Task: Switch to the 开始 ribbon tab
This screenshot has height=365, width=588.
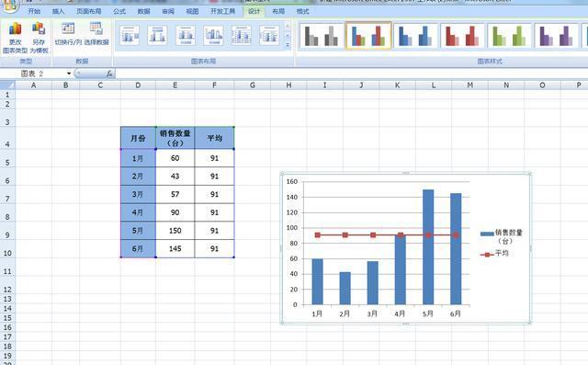Action: [x=34, y=11]
